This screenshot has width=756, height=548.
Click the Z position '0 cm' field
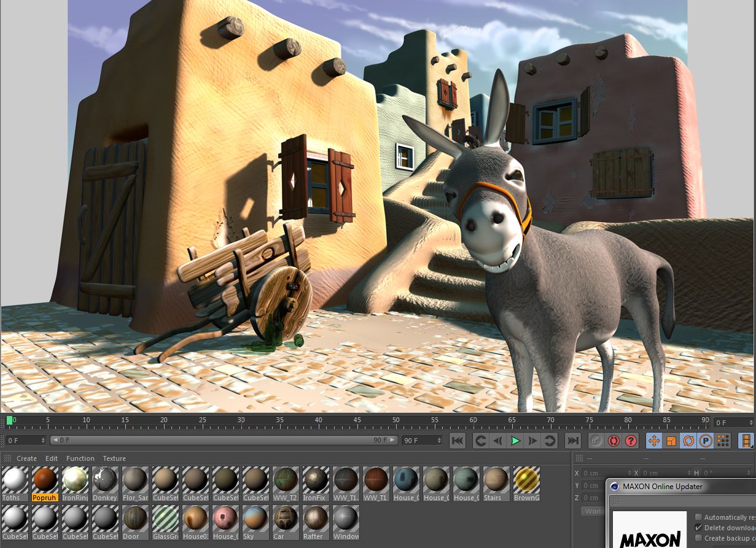pos(594,498)
